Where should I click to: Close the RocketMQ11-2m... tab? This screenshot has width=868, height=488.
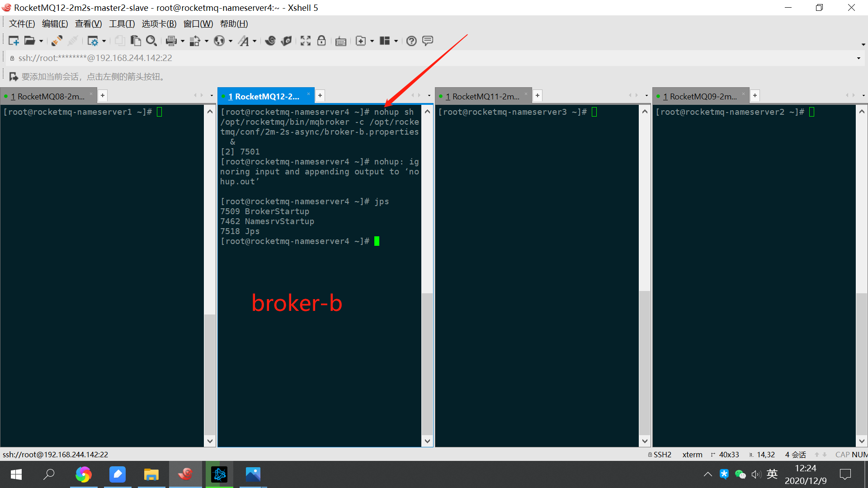click(x=526, y=94)
